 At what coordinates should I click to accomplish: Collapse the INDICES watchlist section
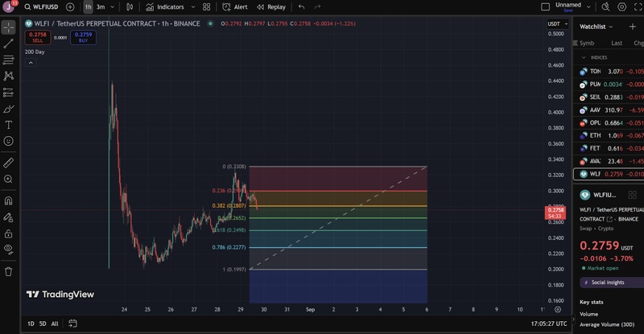click(x=584, y=57)
